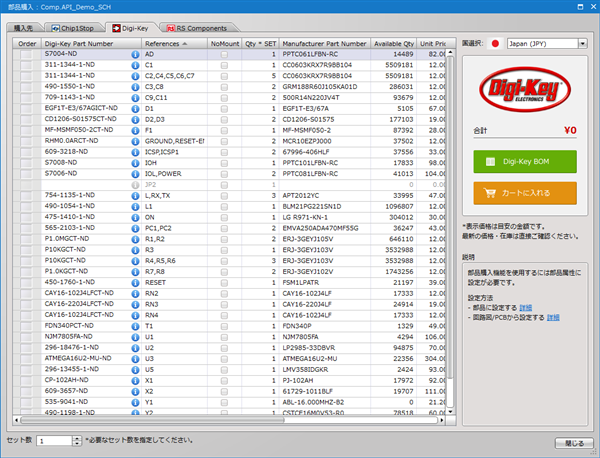This screenshot has height=458, width=600.
Task: Open 詳細 link for 部品に設定する
Action: click(x=525, y=308)
